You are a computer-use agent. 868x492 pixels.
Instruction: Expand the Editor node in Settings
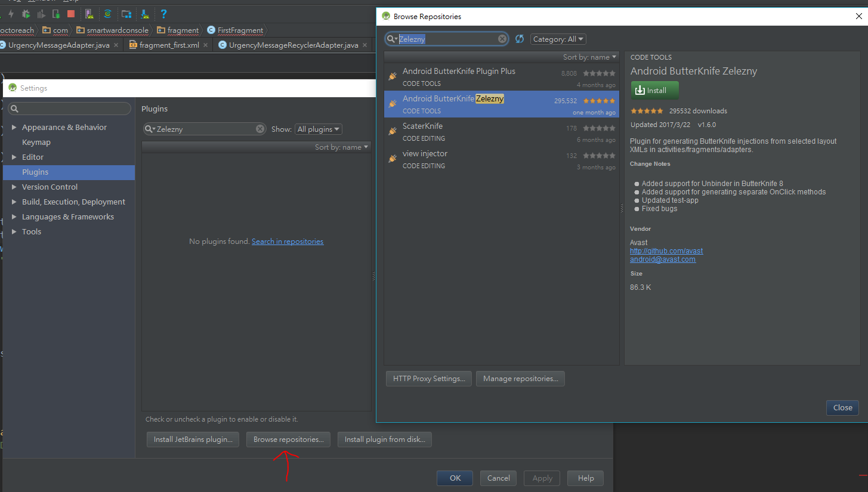click(x=14, y=157)
